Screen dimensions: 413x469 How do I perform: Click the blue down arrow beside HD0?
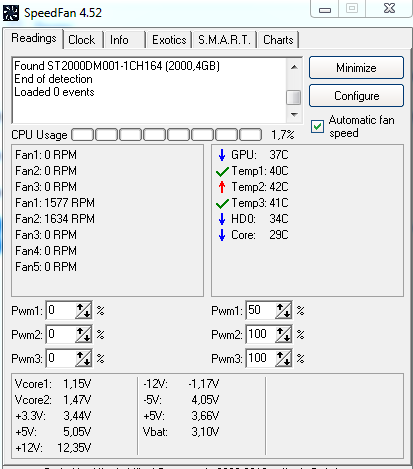click(x=222, y=219)
